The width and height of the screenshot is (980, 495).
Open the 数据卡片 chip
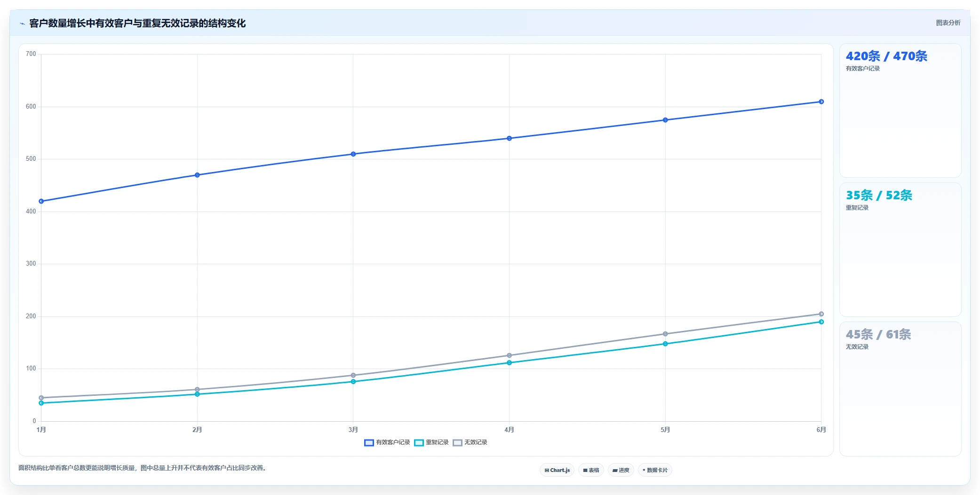pyautogui.click(x=655, y=470)
